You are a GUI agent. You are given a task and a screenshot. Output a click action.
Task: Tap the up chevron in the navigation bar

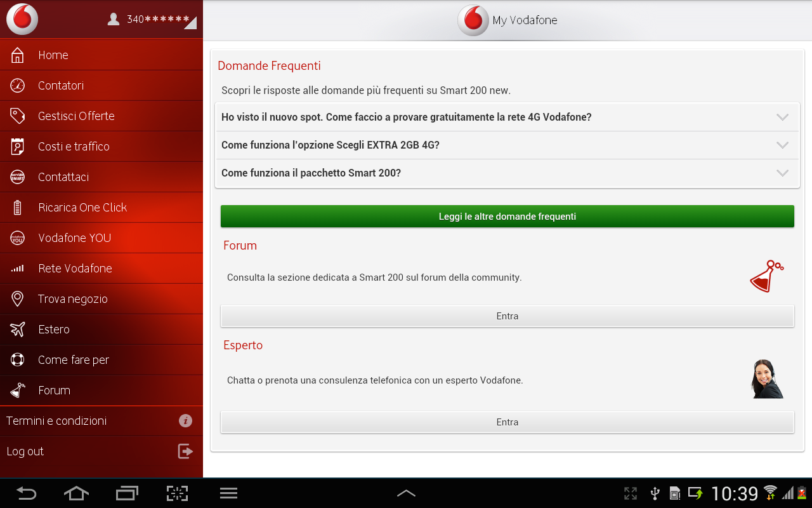coord(406,493)
